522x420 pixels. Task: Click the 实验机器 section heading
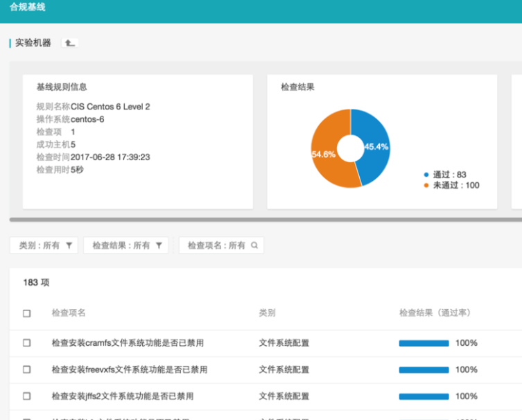point(33,42)
